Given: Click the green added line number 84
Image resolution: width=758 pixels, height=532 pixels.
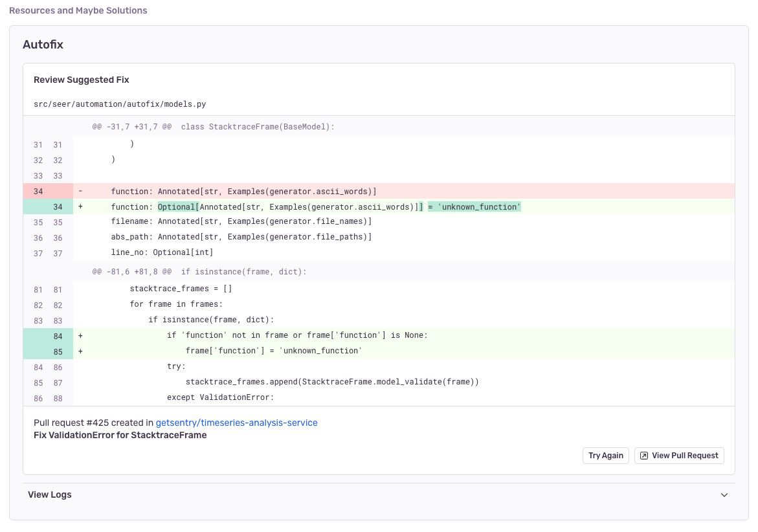Looking at the screenshot, I should click(x=58, y=336).
